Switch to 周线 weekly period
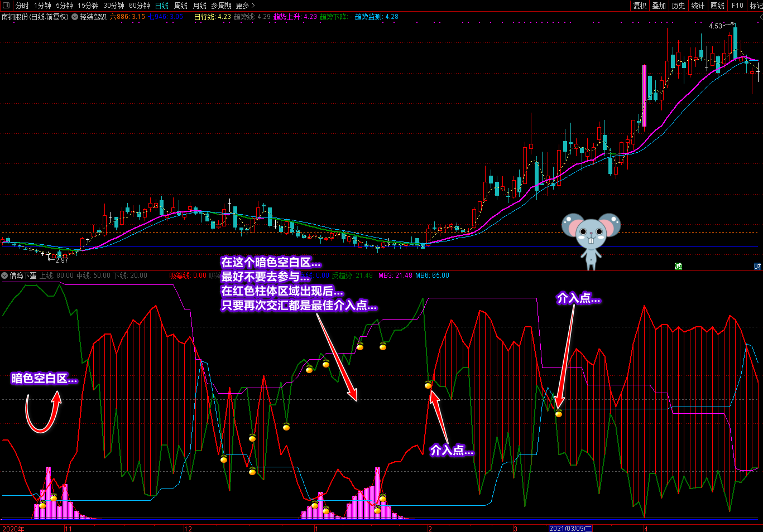 coord(181,6)
